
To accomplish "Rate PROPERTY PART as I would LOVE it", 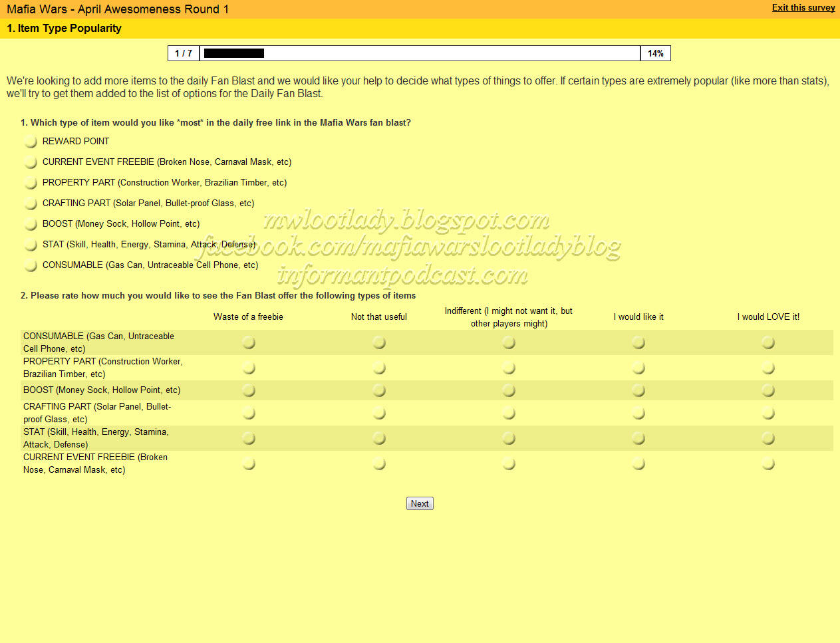I will pos(768,368).
